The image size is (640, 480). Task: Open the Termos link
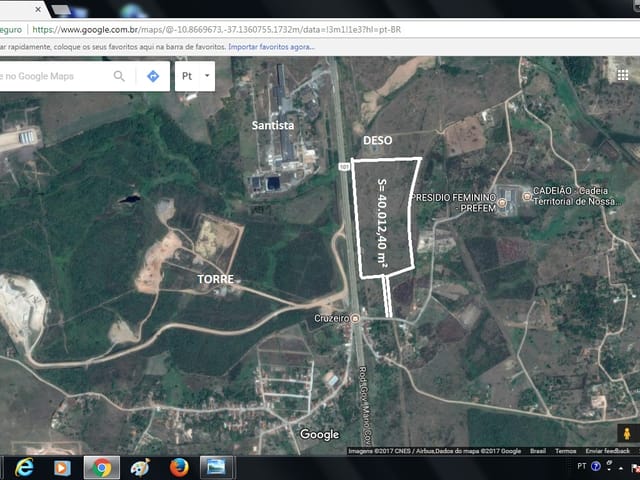[x=565, y=451]
